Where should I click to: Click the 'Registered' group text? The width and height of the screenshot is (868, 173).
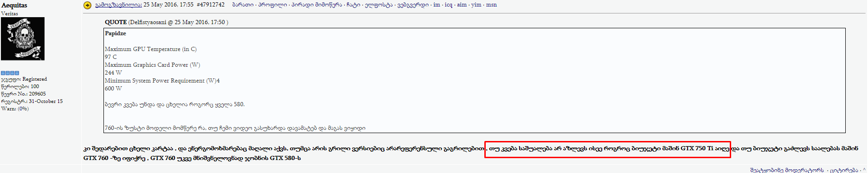35,79
